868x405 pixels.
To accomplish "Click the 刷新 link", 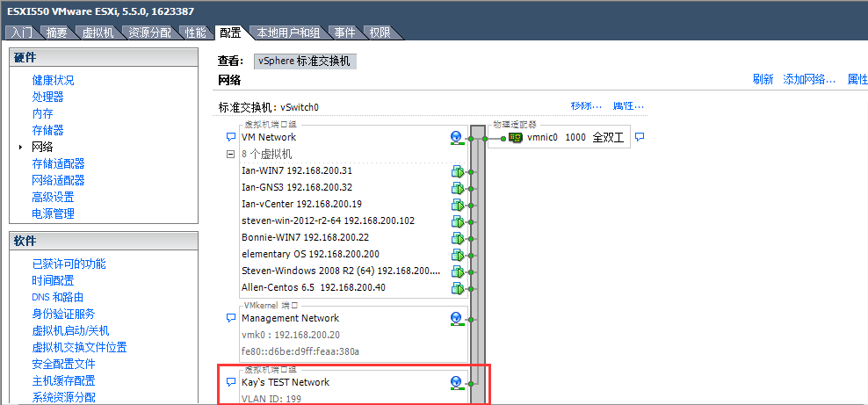I will pyautogui.click(x=763, y=79).
